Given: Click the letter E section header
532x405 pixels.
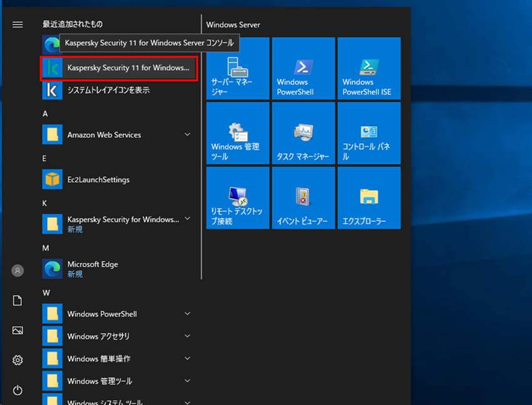Looking at the screenshot, I should click(44, 158).
